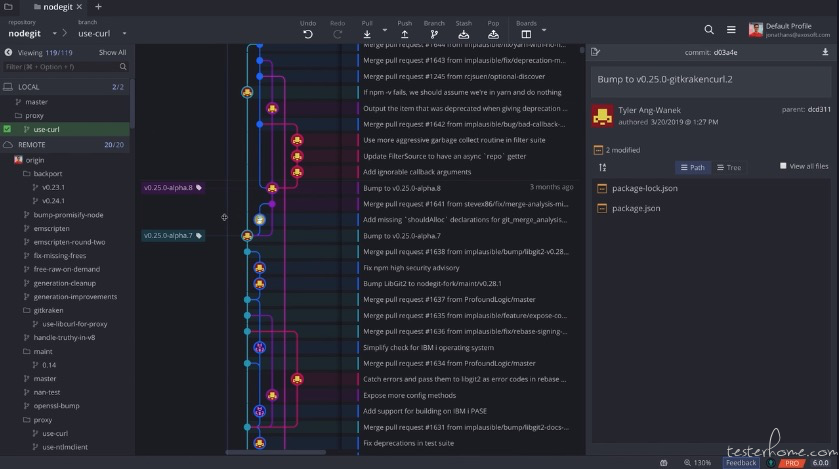Viewport: 839px width, 469px height.
Task: Collapse the gitkraken folder
Action: click(43, 310)
